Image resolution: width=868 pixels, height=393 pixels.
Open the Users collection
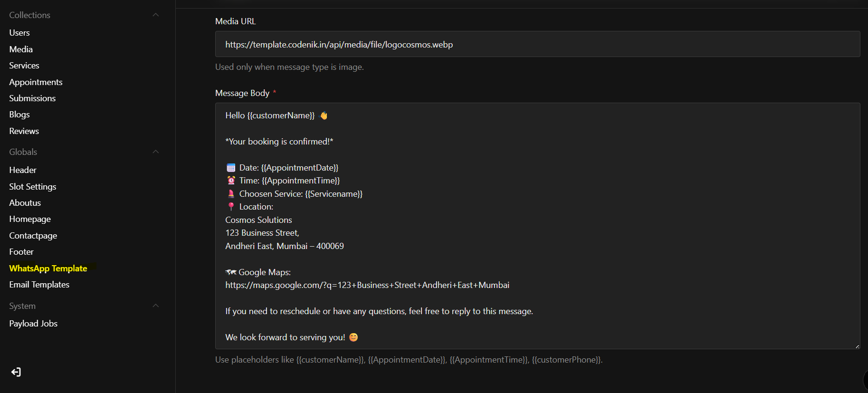19,33
